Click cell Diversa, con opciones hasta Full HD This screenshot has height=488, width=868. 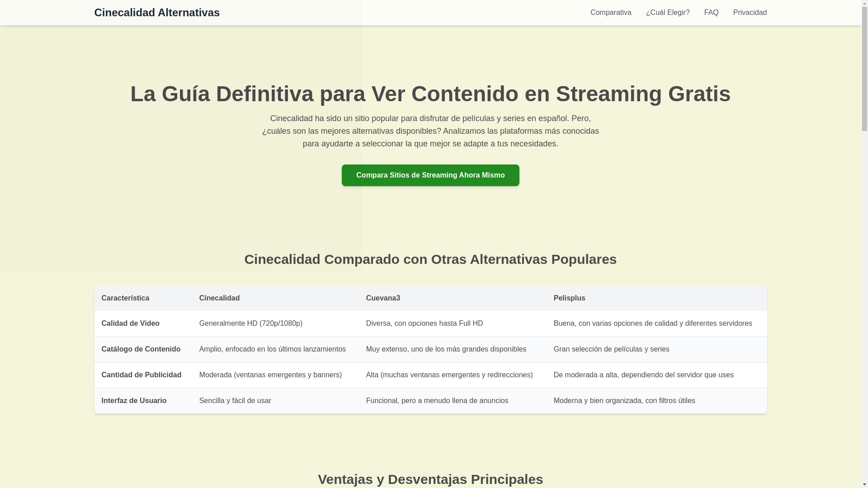pos(453,324)
